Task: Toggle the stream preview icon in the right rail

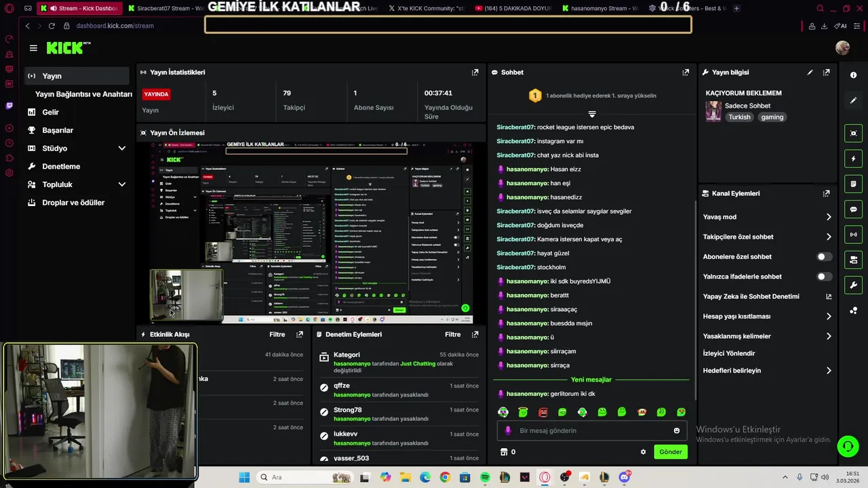Action: click(x=853, y=133)
